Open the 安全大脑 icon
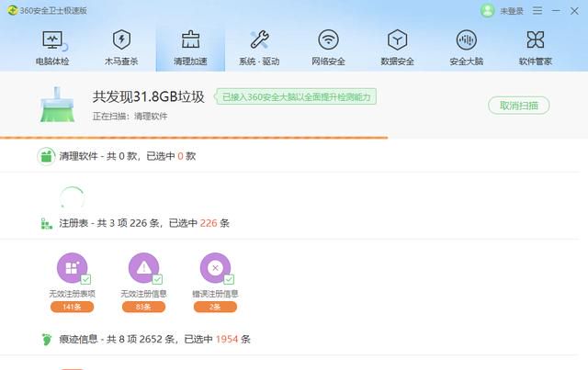588x370 pixels. [x=467, y=39]
